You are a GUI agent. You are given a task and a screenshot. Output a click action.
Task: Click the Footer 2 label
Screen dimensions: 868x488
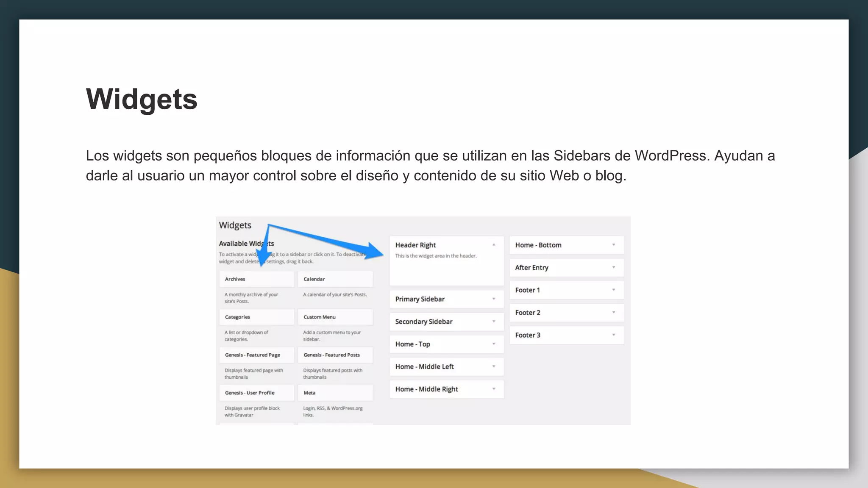pyautogui.click(x=528, y=312)
